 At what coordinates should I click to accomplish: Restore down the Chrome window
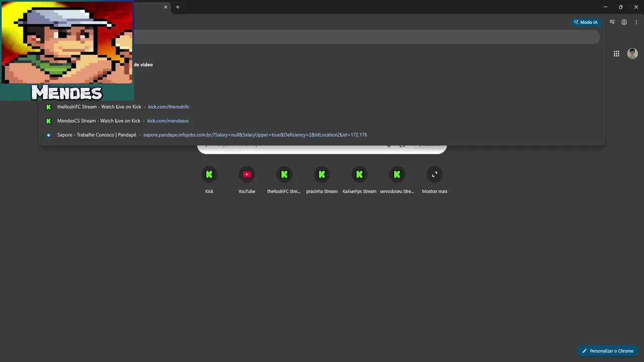(620, 7)
